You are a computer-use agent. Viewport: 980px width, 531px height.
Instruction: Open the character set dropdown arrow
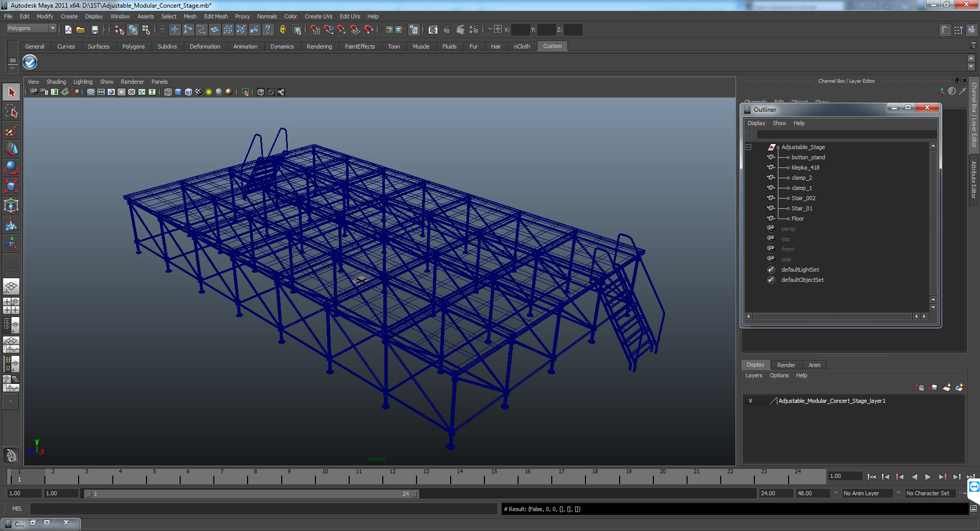click(899, 493)
